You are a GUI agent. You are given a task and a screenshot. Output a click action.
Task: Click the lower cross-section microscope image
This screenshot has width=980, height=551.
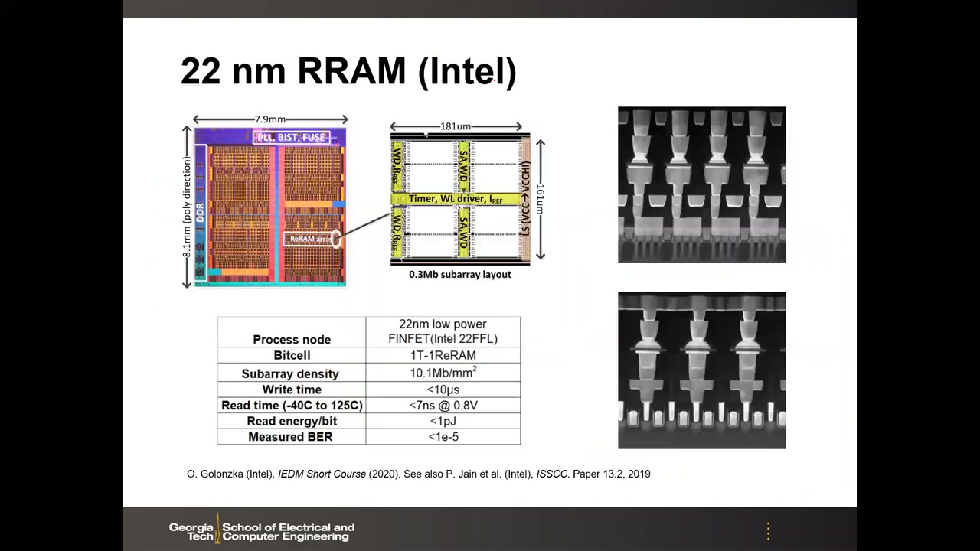coord(701,370)
